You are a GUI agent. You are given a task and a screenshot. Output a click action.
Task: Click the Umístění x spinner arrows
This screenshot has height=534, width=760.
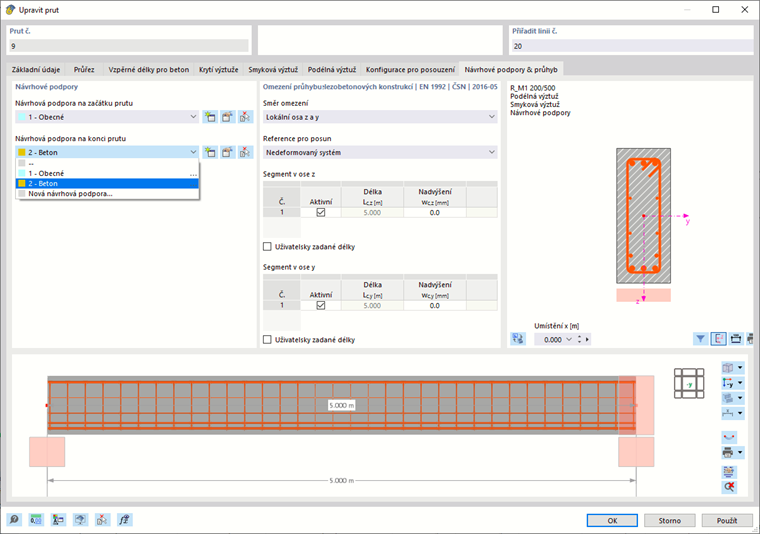click(x=579, y=339)
